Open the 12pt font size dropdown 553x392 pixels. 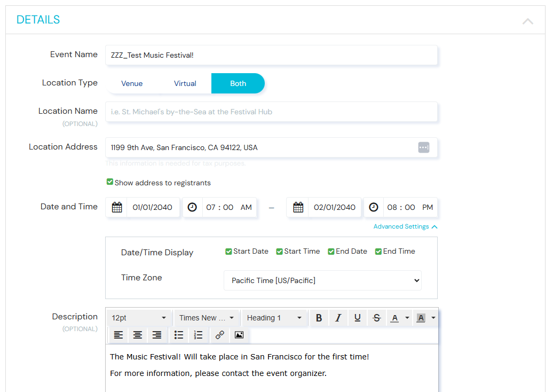tap(139, 318)
